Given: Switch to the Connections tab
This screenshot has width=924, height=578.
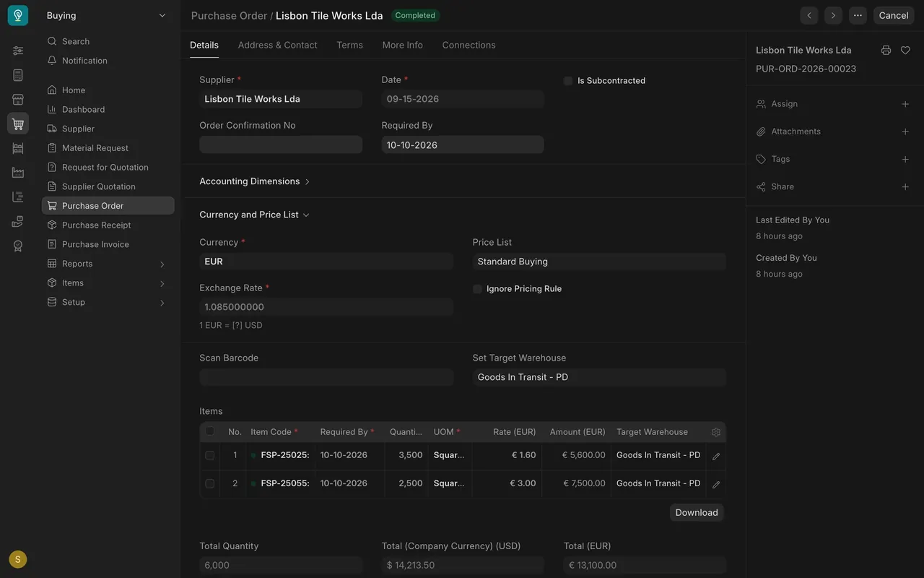Looking at the screenshot, I should pos(469,45).
